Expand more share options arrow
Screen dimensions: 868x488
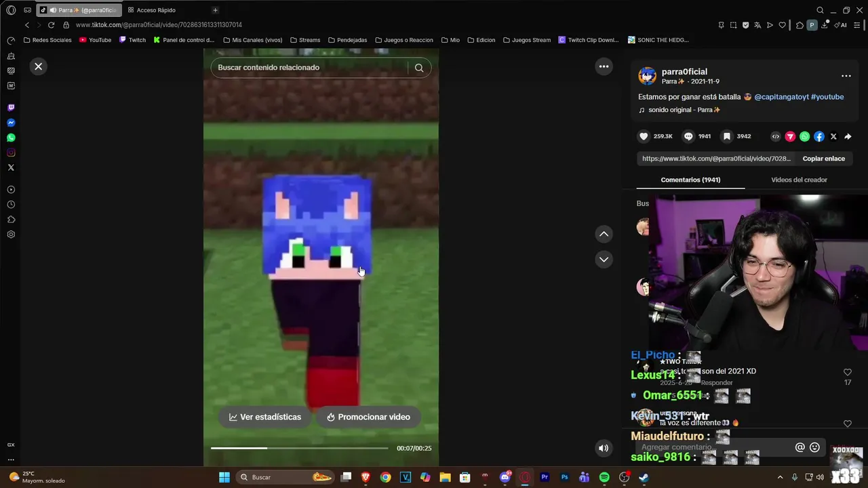pyautogui.click(x=848, y=136)
